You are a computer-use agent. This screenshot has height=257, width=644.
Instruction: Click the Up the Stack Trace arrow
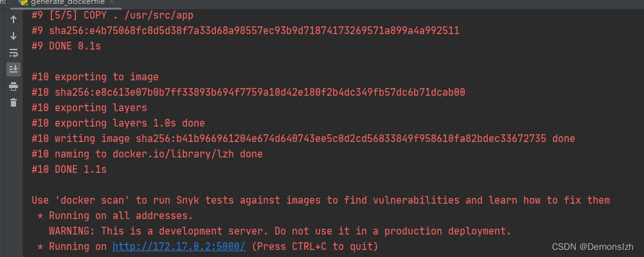pyautogui.click(x=13, y=20)
